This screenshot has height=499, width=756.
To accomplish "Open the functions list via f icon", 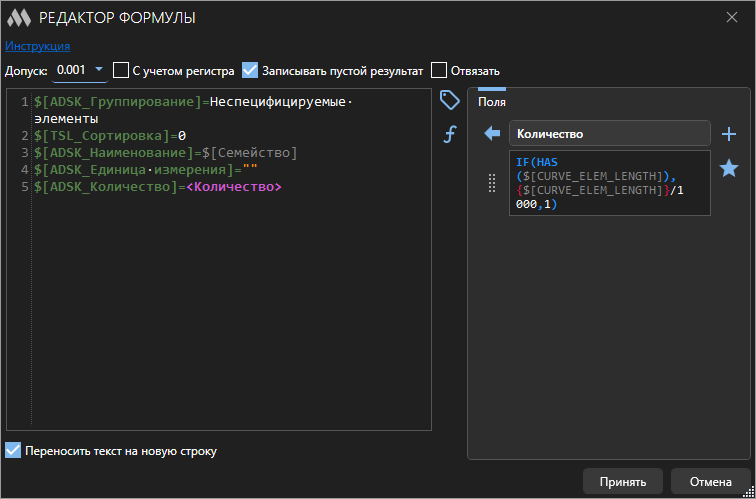I will 450,134.
